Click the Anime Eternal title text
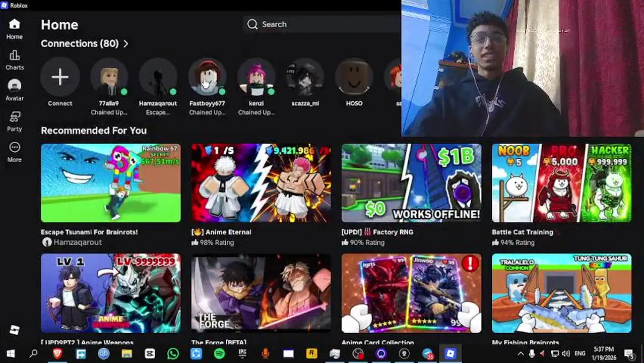Screen dimensions: 644x363 pos(221,232)
